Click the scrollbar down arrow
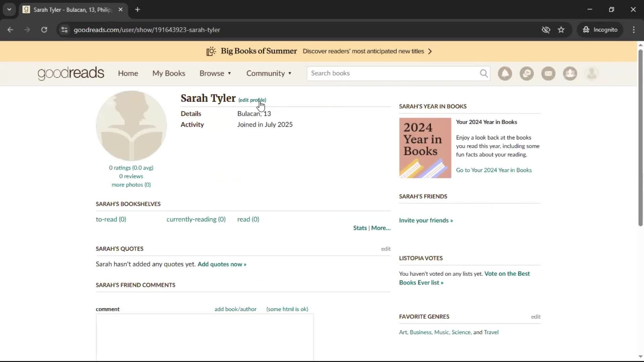The image size is (644, 362). pyautogui.click(x=640, y=357)
